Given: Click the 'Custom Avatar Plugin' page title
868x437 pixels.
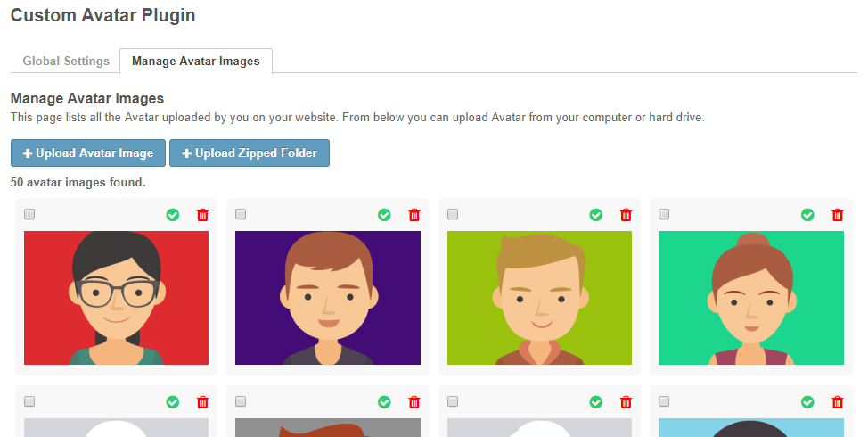Looking at the screenshot, I should pos(103,15).
